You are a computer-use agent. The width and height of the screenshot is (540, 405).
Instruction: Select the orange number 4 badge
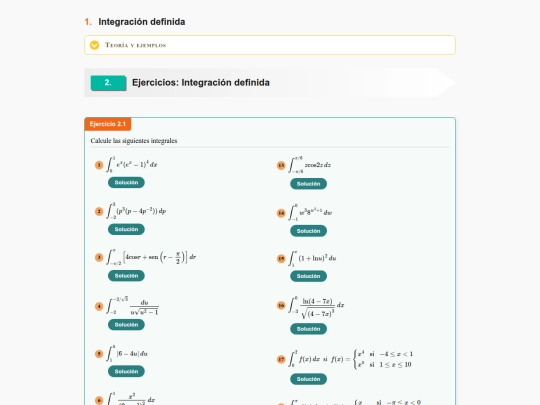(99, 306)
